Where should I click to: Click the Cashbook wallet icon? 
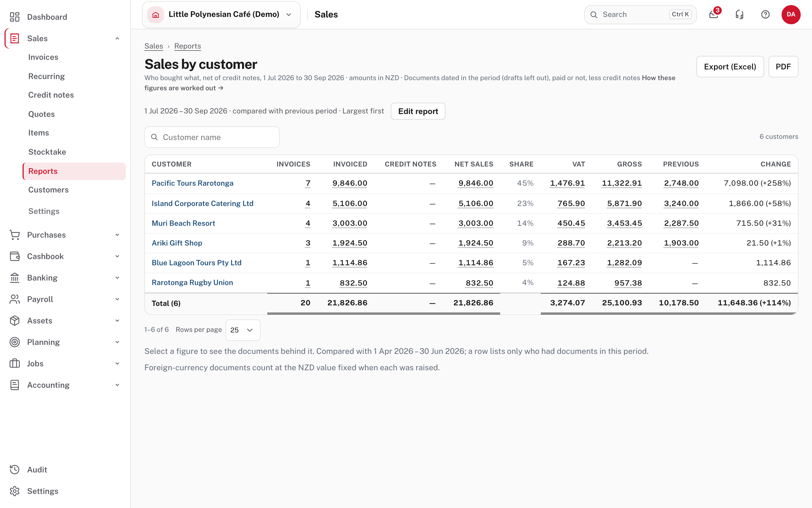click(14, 256)
